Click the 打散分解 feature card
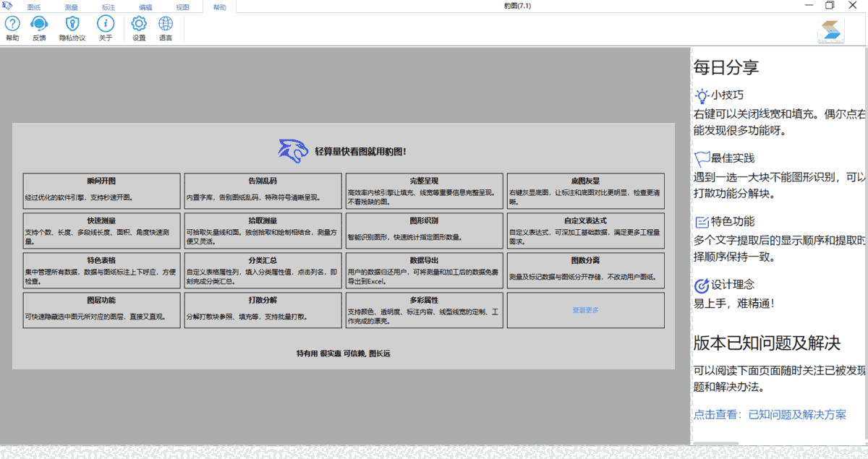This screenshot has height=459, width=868. [x=262, y=309]
